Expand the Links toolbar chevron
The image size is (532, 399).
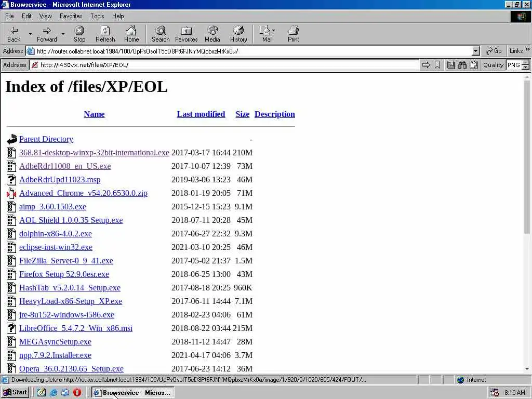click(528, 49)
